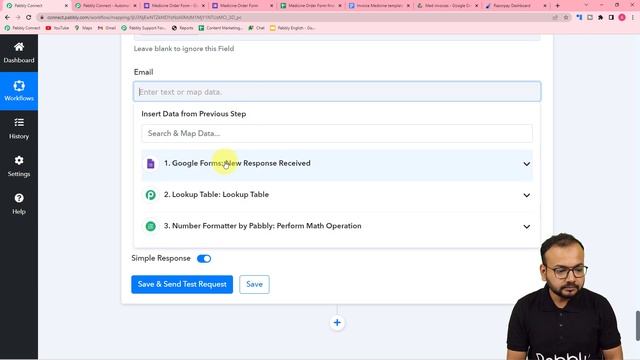Click the page vertical scrollbar thumb

638,326
